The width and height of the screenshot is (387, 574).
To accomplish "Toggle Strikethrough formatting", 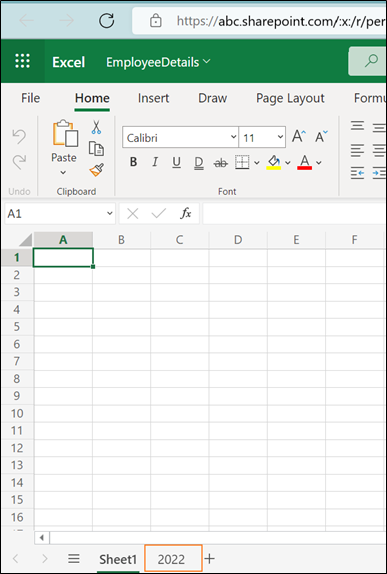I will (220, 163).
